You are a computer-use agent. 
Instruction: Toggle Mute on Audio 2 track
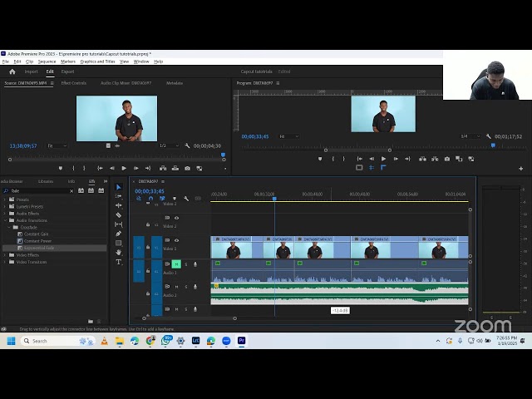click(x=176, y=287)
